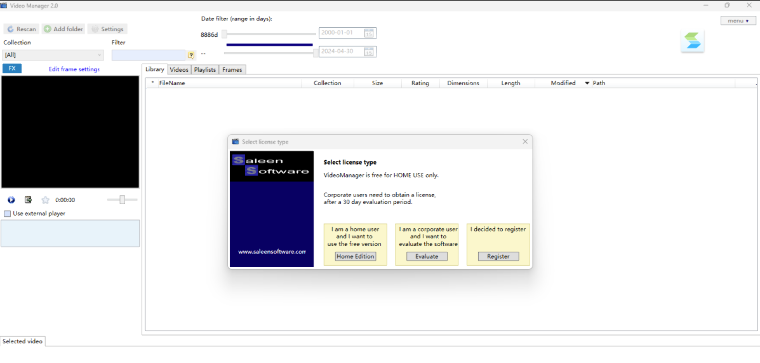Sort by Collection column header
760x363 pixels.
(x=327, y=83)
